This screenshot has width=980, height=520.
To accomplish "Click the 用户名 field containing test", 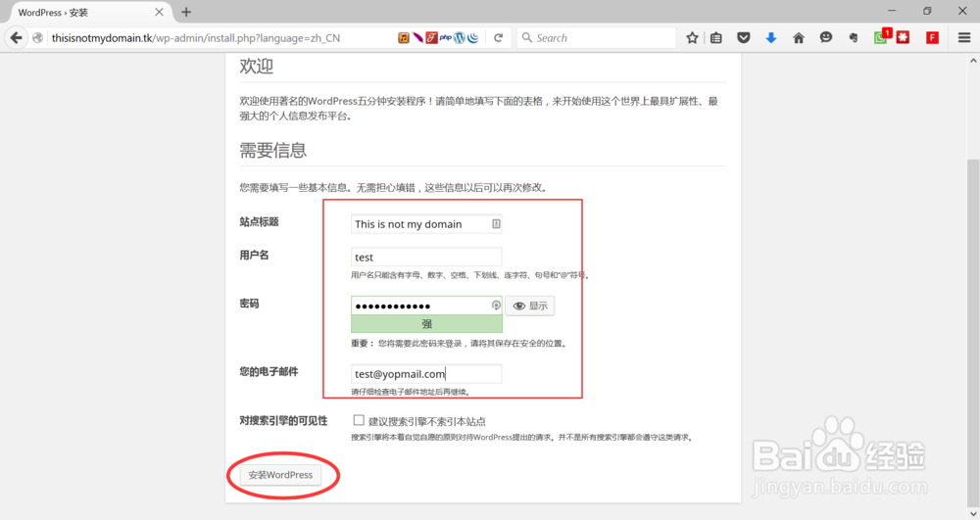I will pyautogui.click(x=426, y=257).
